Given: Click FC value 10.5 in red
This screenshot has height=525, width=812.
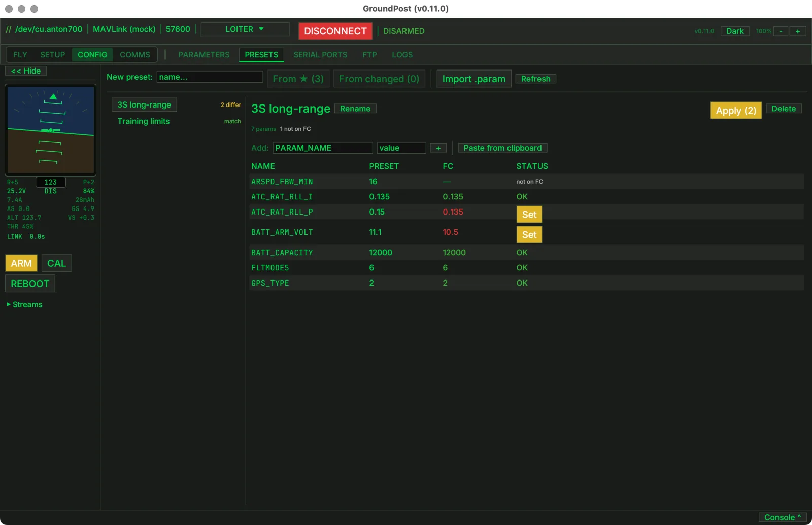Looking at the screenshot, I should [450, 232].
